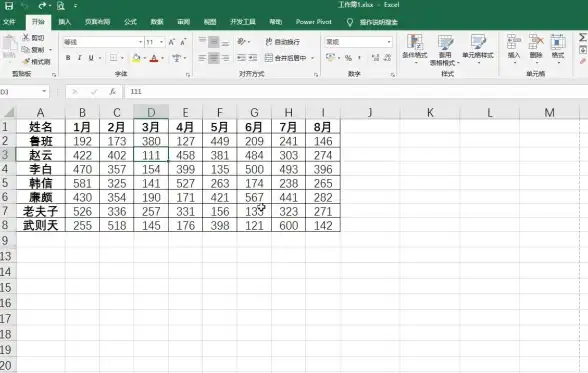The height and width of the screenshot is (373, 588).
Task: Click the fx insert function icon
Action: pos(112,91)
